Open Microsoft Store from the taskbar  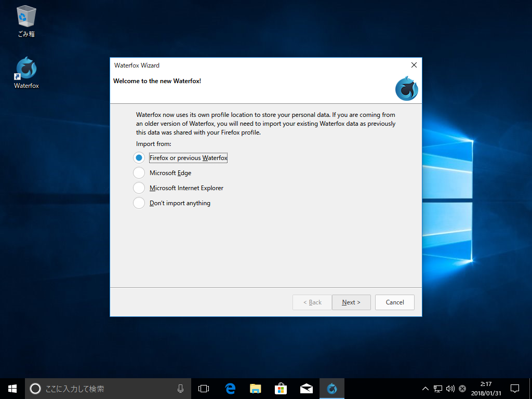(x=281, y=389)
